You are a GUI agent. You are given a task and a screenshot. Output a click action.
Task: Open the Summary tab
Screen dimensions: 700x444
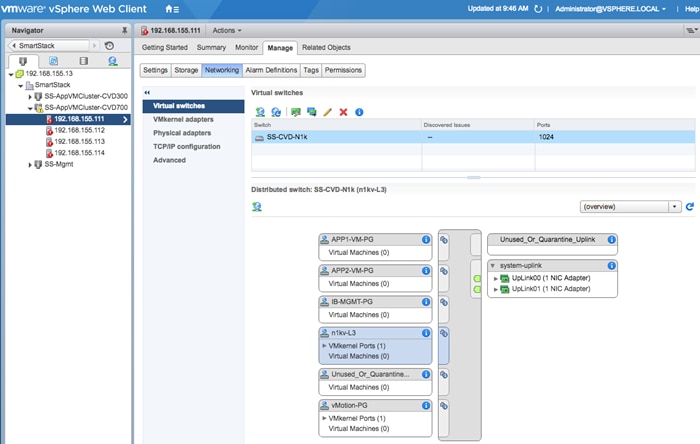click(x=211, y=47)
